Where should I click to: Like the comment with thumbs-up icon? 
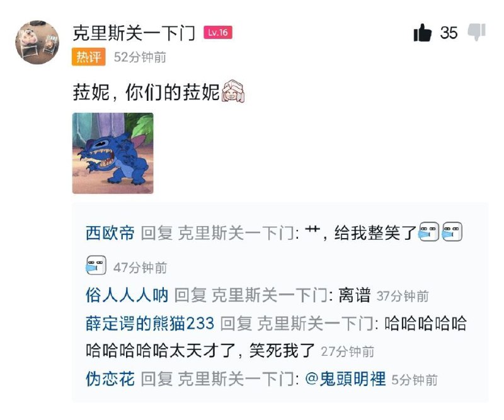click(x=422, y=33)
